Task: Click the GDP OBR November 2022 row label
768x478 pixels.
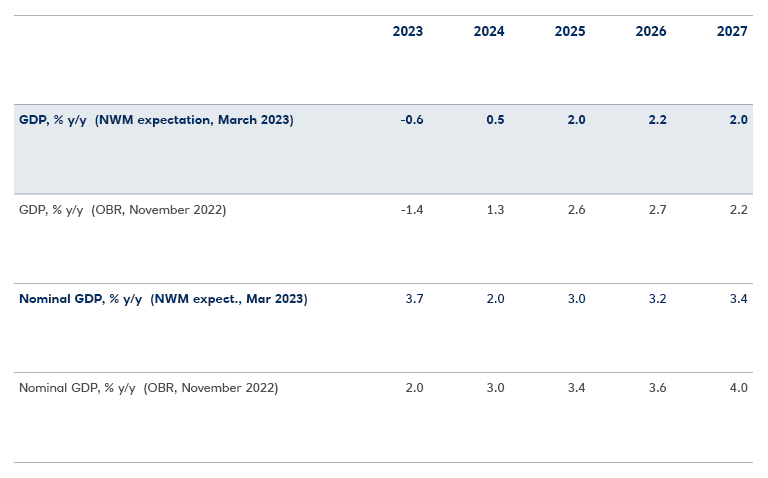Action: [x=123, y=210]
